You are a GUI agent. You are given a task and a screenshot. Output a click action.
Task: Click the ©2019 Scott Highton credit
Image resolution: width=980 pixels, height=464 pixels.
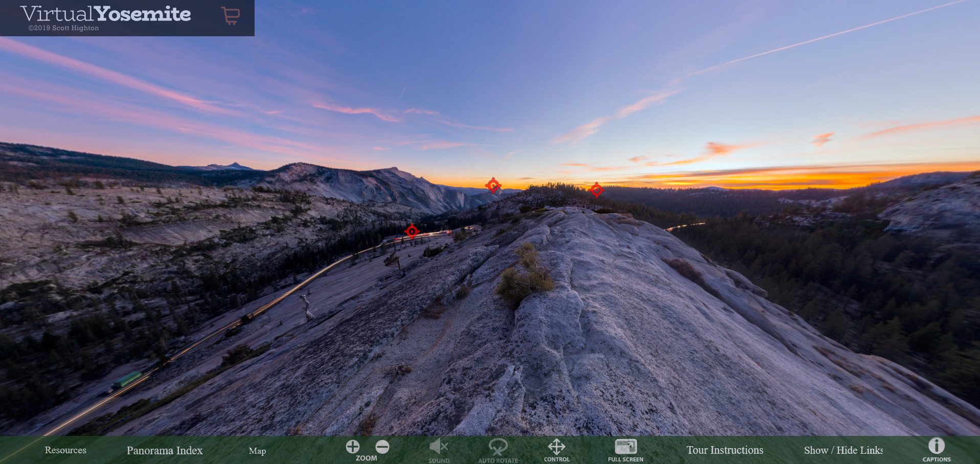click(64, 28)
